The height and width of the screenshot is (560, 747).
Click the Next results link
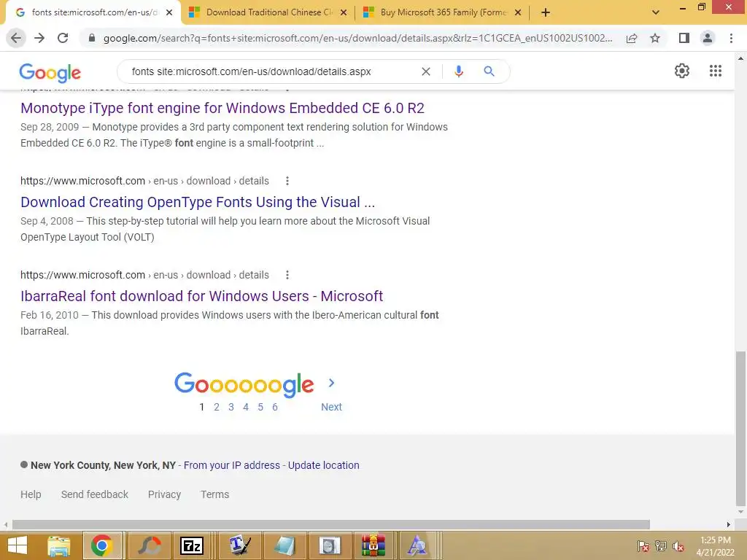[331, 407]
